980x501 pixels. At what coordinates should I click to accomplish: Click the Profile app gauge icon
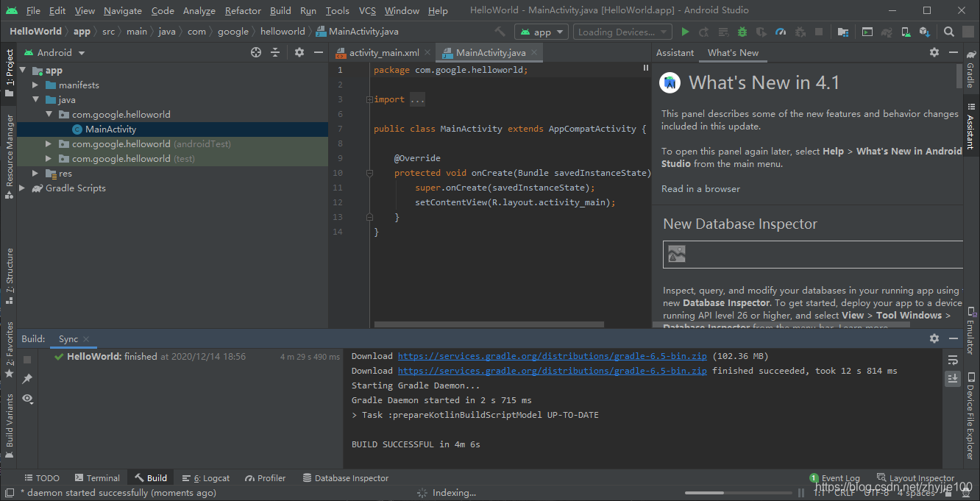pos(781,32)
